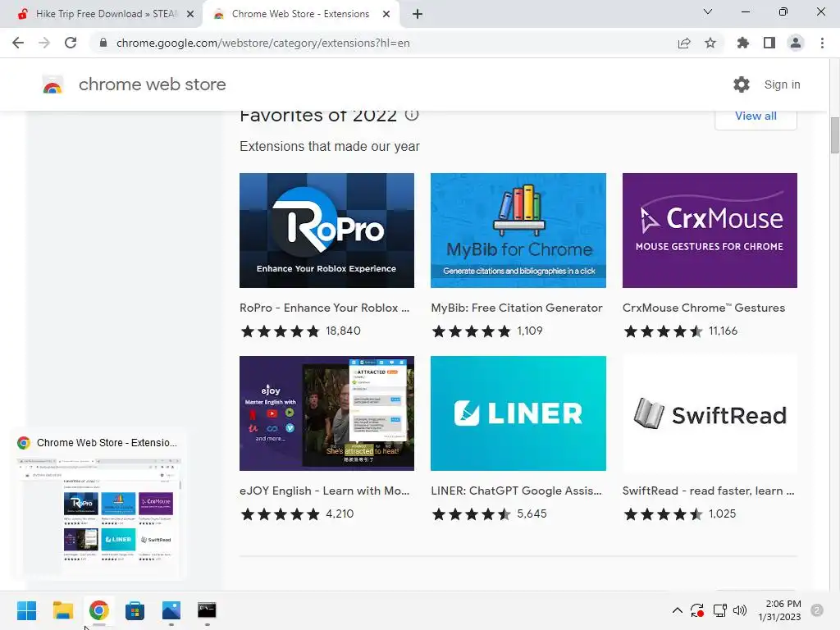The image size is (840, 630).
Task: Click the page vertical scrollbar thumb
Action: 834,135
